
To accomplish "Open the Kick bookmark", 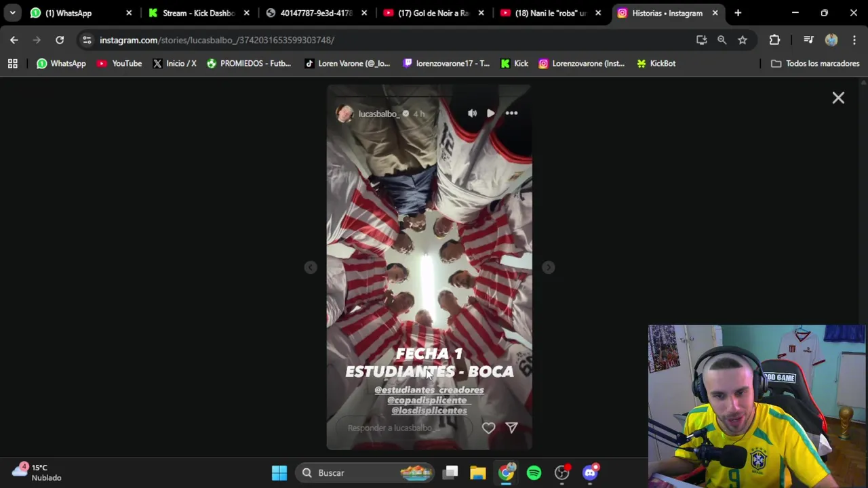I will (x=514, y=63).
